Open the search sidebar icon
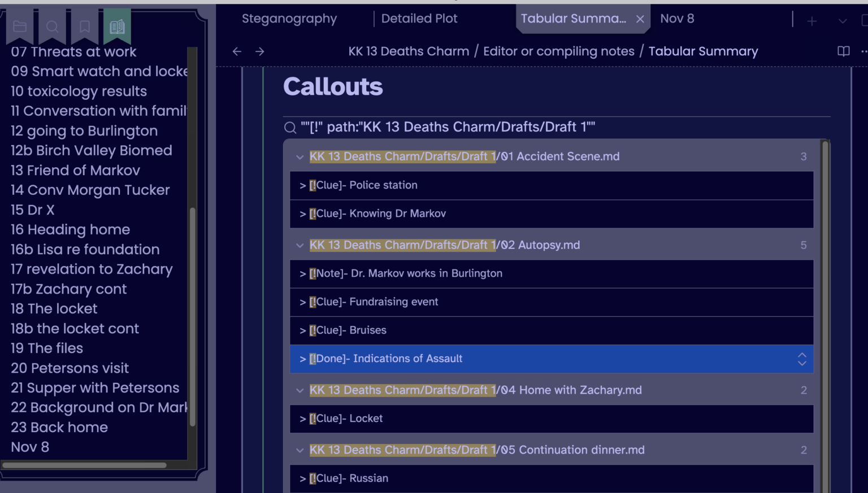Screen dimensions: 868x493 [52, 25]
